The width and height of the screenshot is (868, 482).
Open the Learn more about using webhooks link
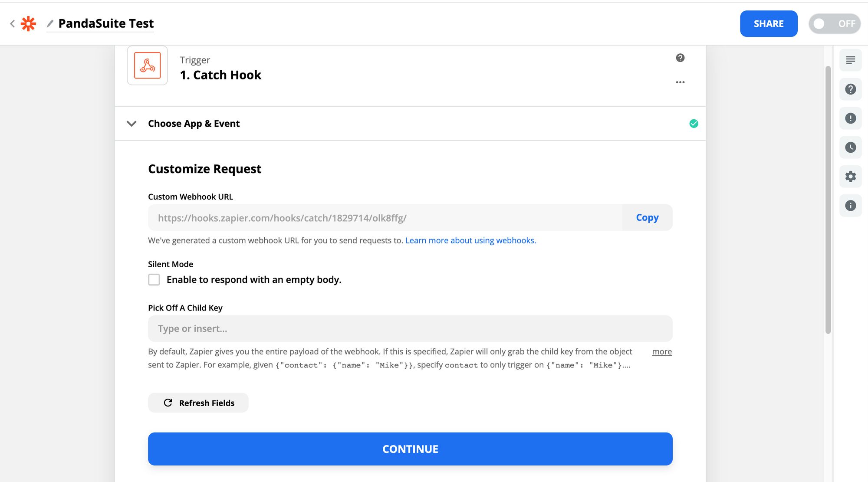point(470,240)
